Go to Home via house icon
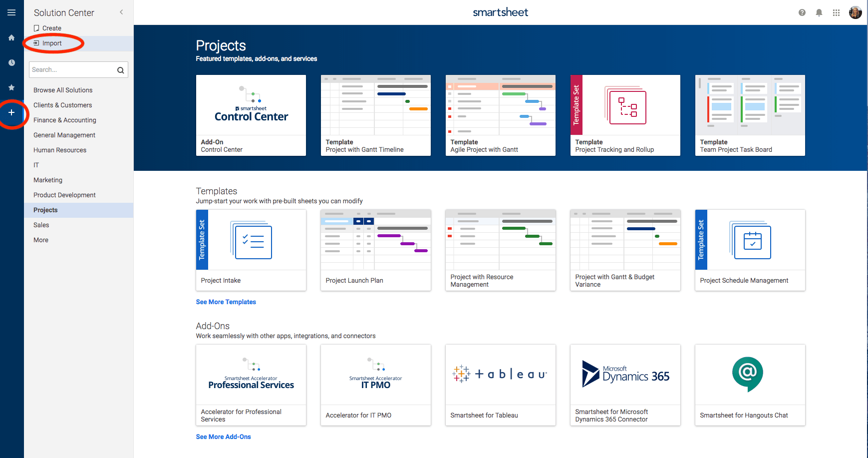868x458 pixels. click(11, 38)
